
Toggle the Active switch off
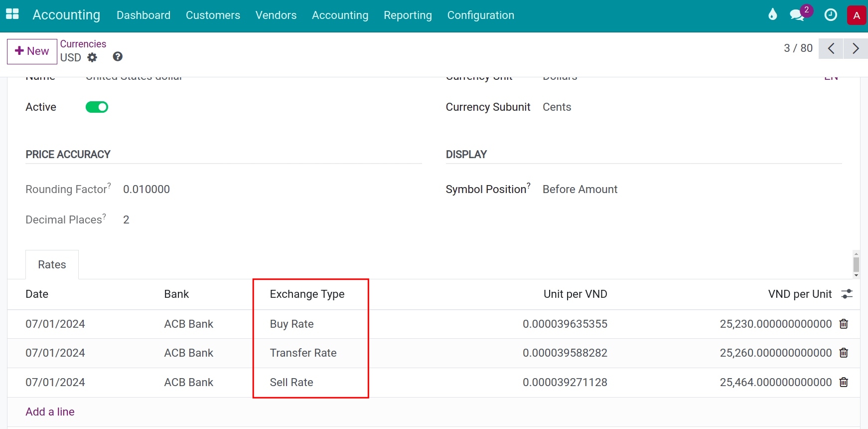pos(97,107)
